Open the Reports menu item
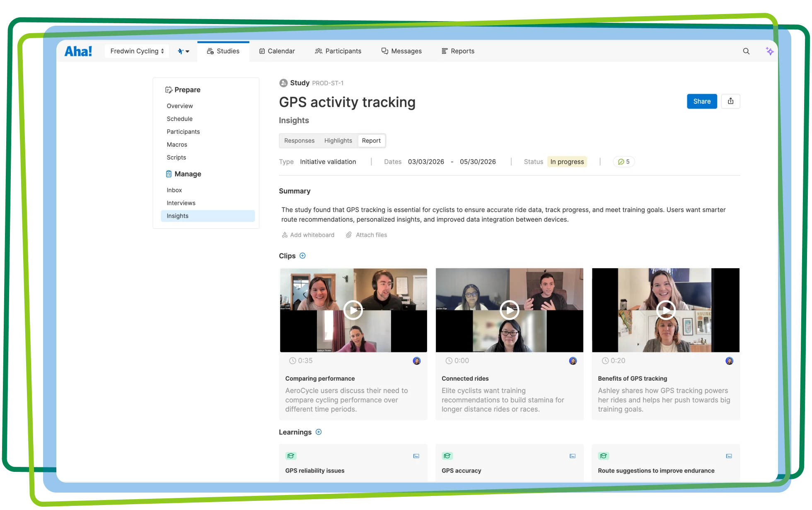The image size is (812, 510). pyautogui.click(x=457, y=51)
